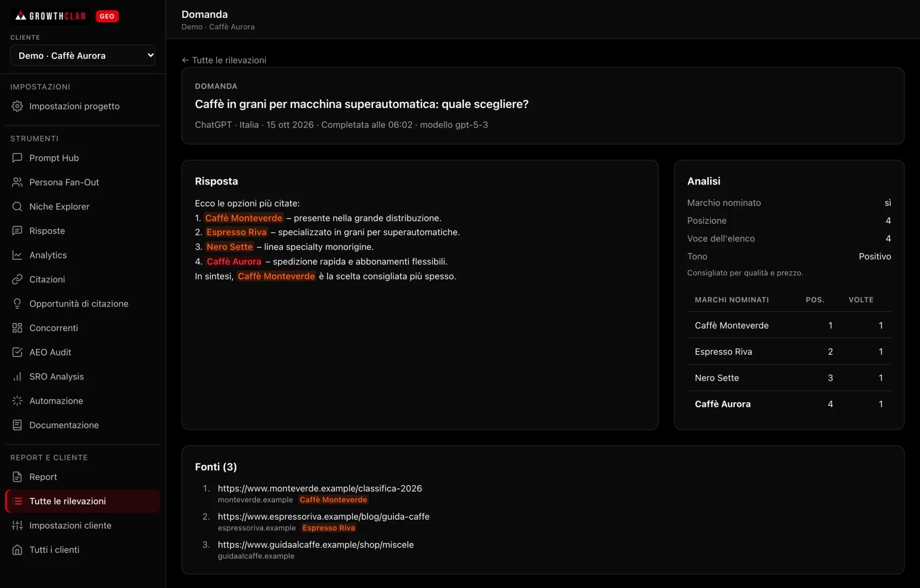Select Concorrenti in the sidebar
920x588 pixels.
pyautogui.click(x=83, y=328)
